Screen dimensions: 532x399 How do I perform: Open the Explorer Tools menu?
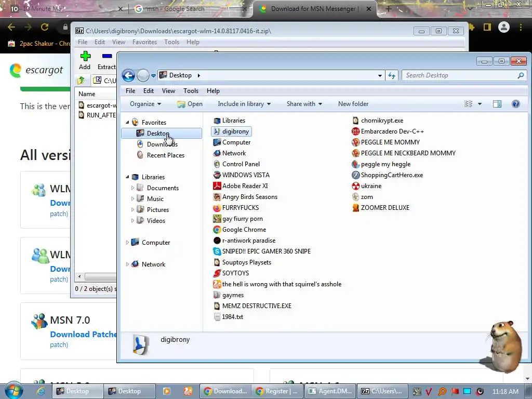click(x=191, y=91)
